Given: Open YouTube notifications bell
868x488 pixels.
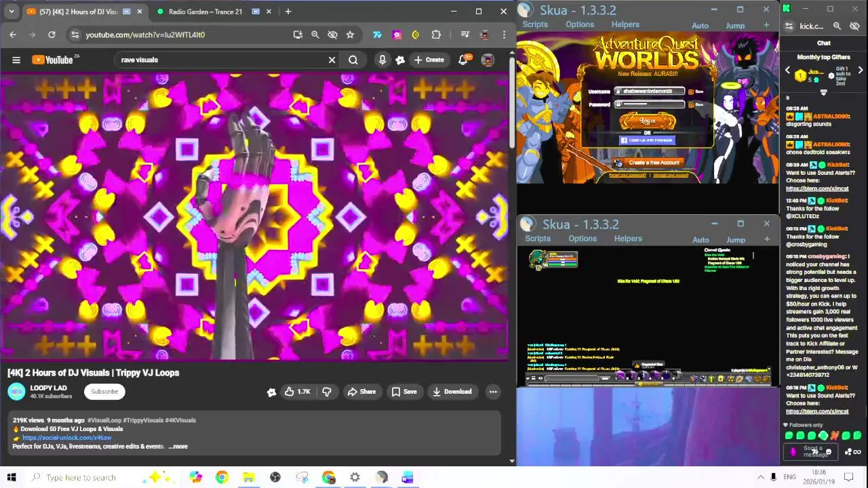Looking at the screenshot, I should point(463,60).
